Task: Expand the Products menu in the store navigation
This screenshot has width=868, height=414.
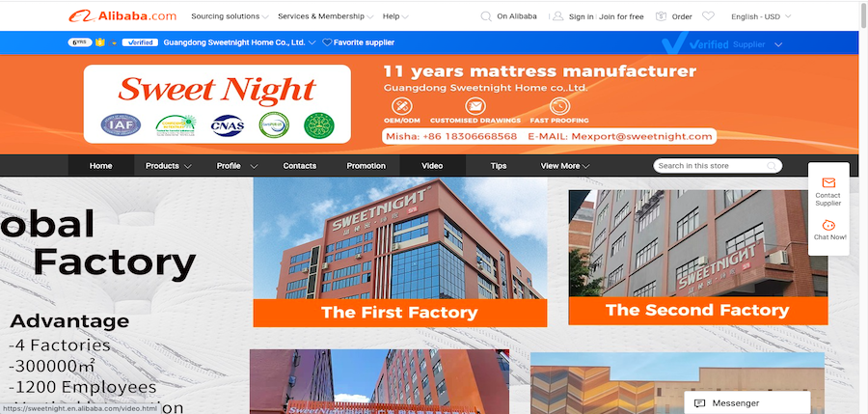Action: point(168,166)
